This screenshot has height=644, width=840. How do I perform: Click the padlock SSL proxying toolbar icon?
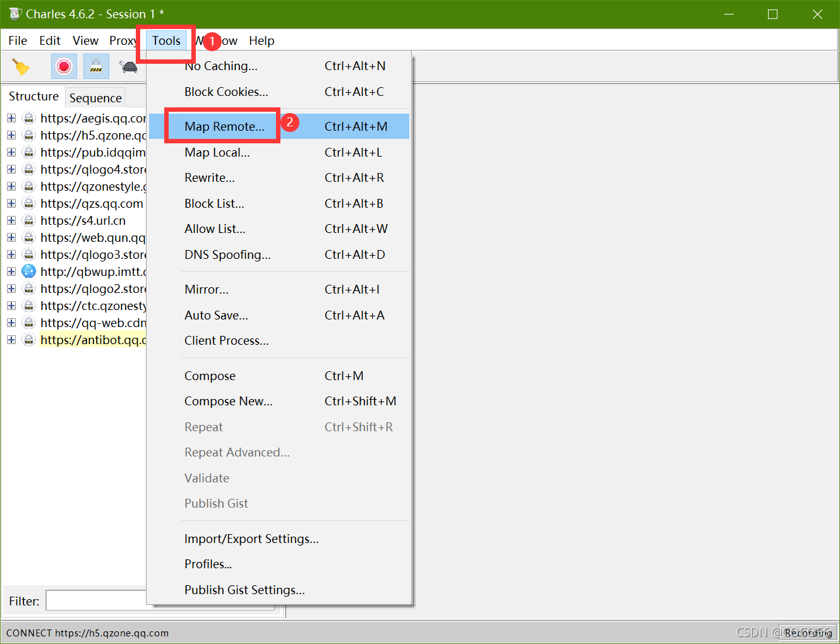coord(95,66)
